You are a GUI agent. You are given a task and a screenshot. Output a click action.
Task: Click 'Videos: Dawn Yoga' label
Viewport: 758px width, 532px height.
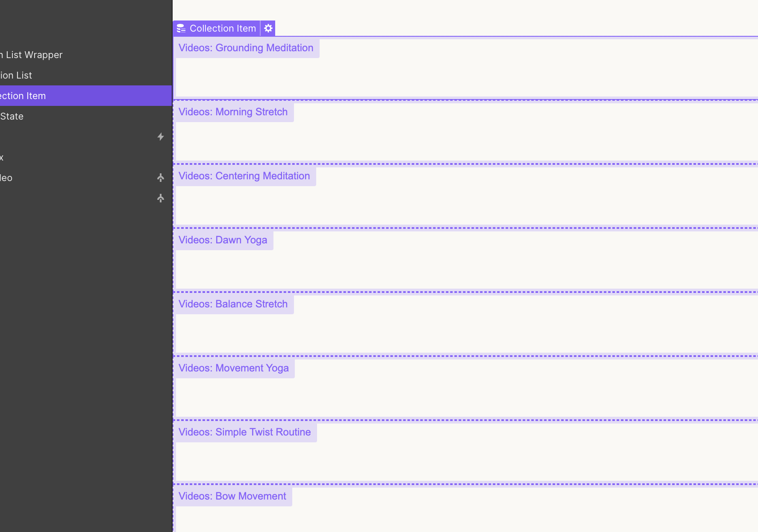223,240
